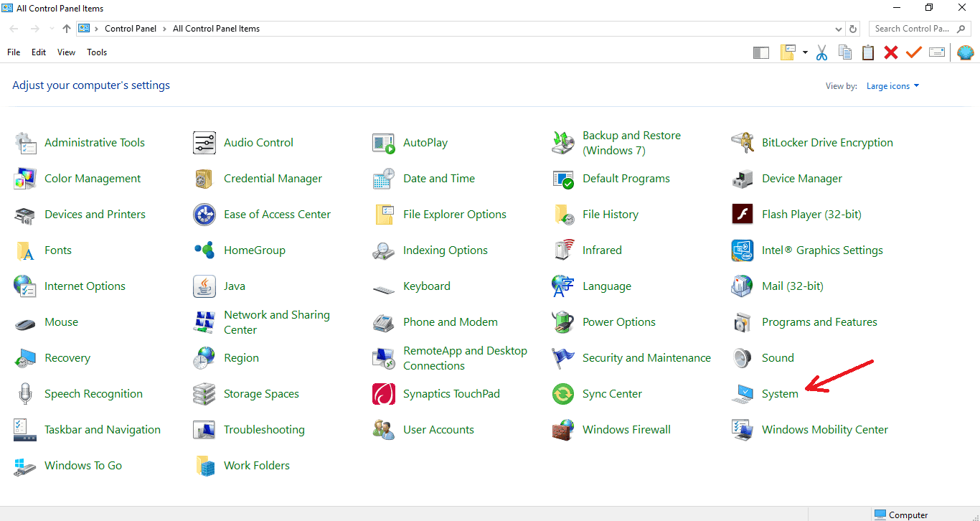The width and height of the screenshot is (980, 521).
Task: Open HomeGroup settings
Action: [240, 250]
